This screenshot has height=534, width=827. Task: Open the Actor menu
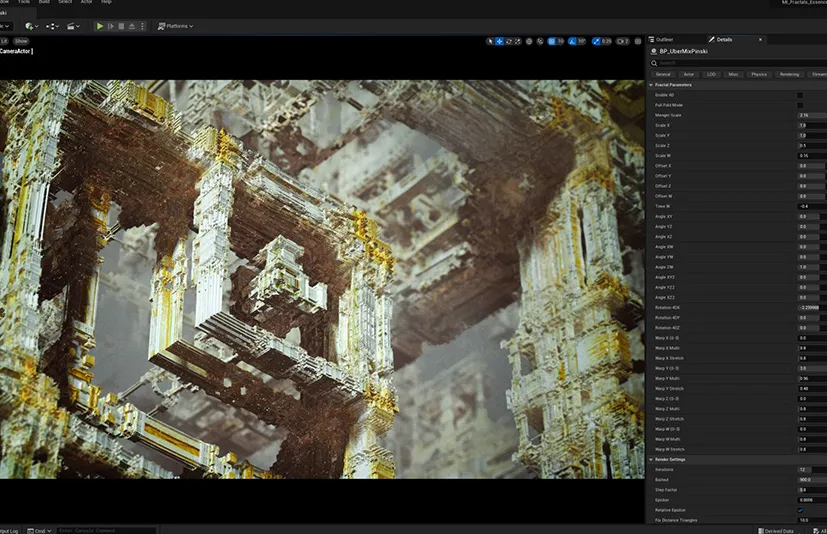coord(86,2)
